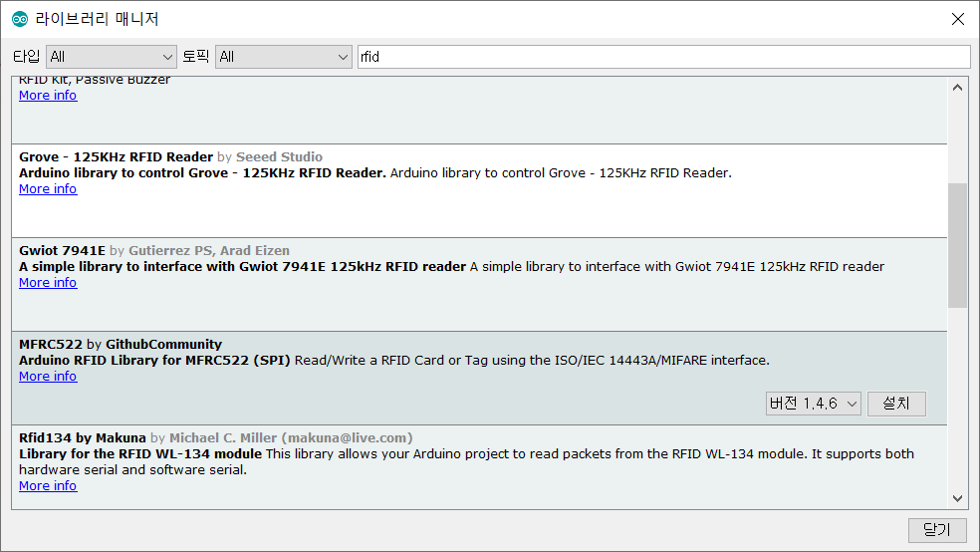Open More info link for MFRC522

tap(48, 377)
